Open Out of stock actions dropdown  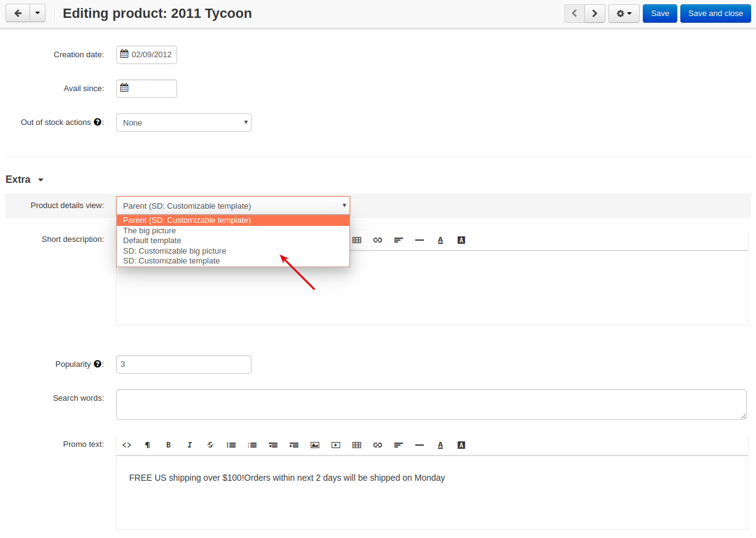[x=184, y=122]
